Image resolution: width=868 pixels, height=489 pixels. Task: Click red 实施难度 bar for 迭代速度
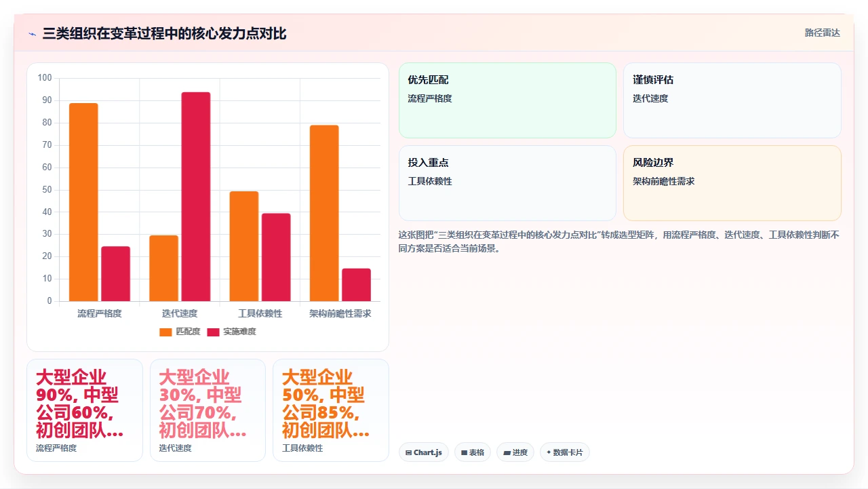[x=196, y=197]
